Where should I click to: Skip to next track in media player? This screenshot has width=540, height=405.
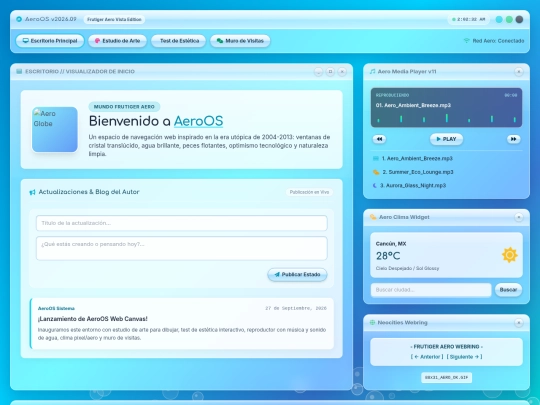513,139
